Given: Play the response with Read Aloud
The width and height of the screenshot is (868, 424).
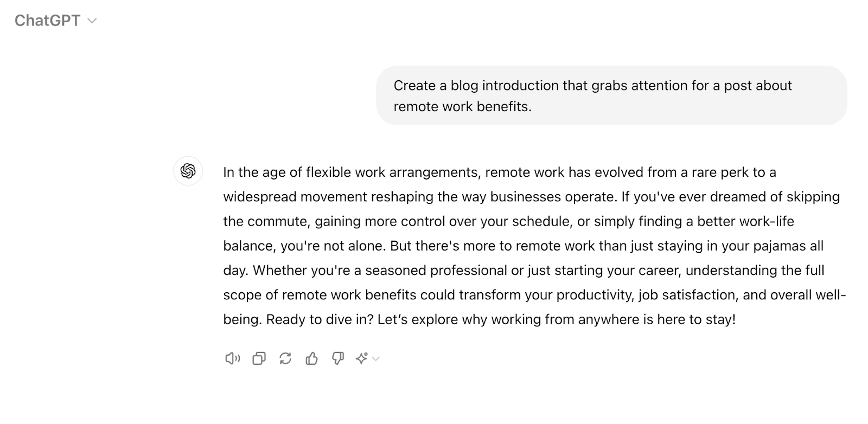Looking at the screenshot, I should pyautogui.click(x=232, y=358).
